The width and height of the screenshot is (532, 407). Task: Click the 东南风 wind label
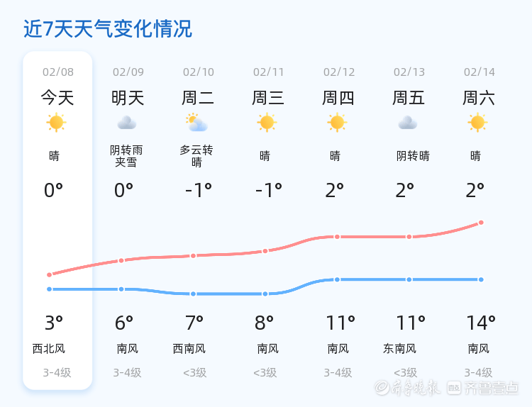pyautogui.click(x=399, y=349)
